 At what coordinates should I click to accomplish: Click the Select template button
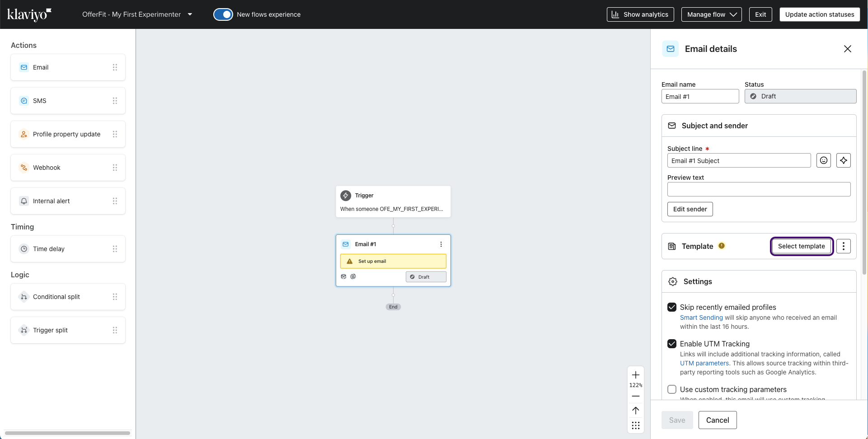(802, 246)
